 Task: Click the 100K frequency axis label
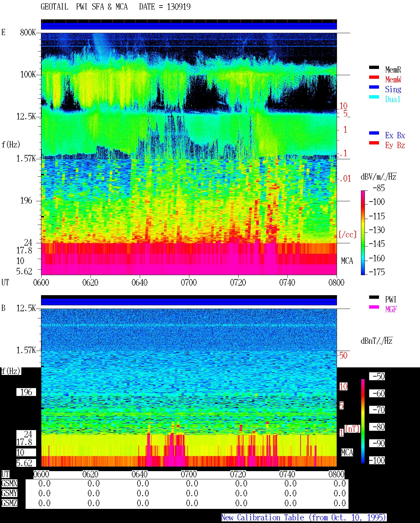(x=28, y=75)
